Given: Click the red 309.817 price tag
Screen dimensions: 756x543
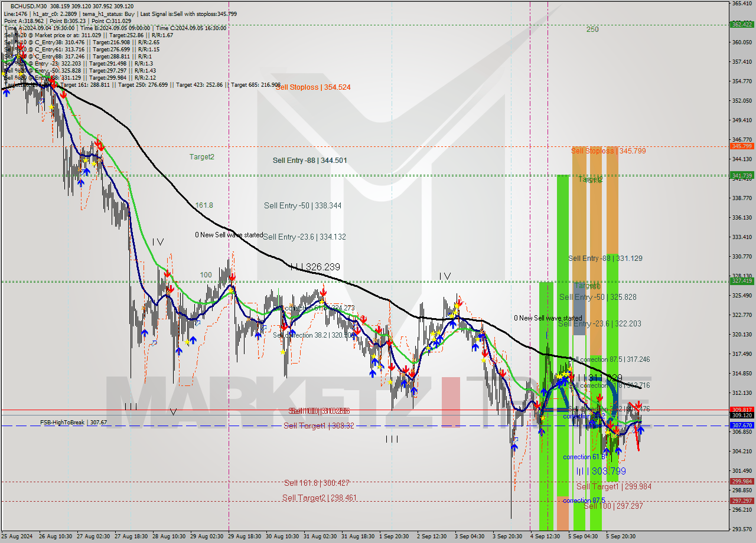Looking at the screenshot, I should pos(742,410).
